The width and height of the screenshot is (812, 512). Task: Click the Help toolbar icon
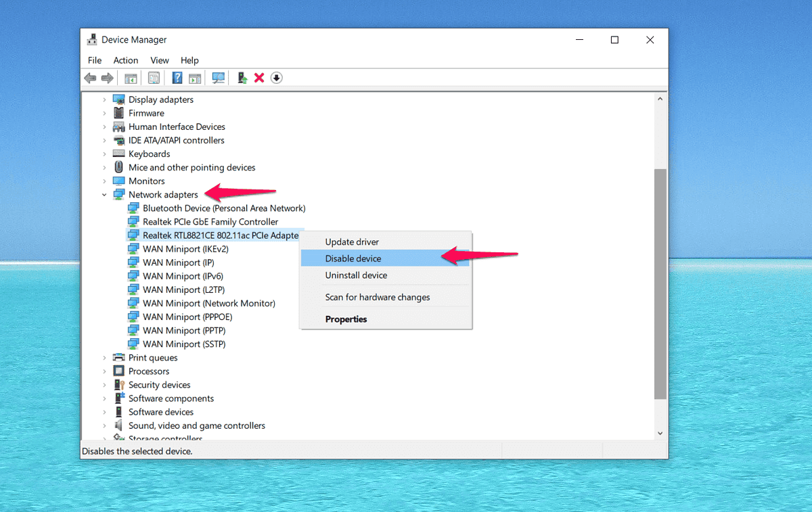[177, 78]
